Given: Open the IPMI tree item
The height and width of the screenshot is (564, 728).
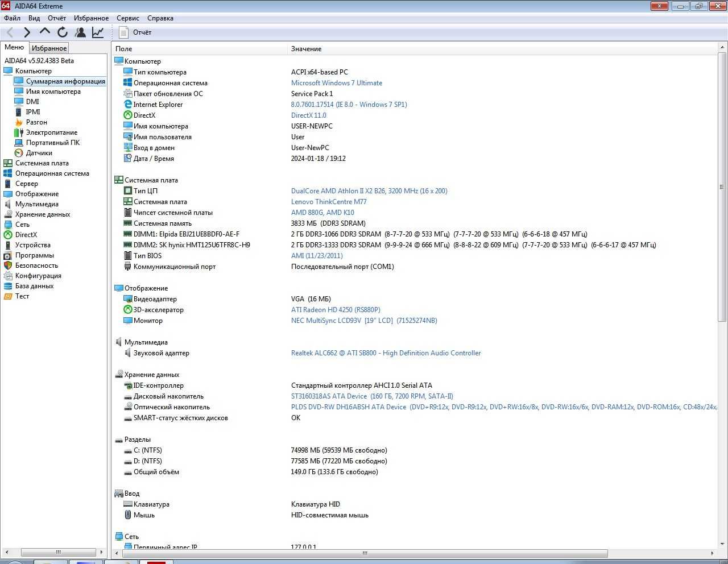Looking at the screenshot, I should [33, 112].
